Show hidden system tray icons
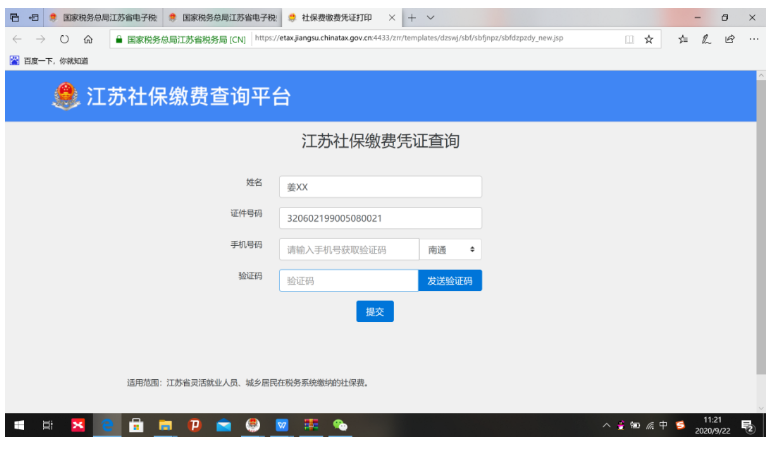The height and width of the screenshot is (463, 777). pos(606,425)
